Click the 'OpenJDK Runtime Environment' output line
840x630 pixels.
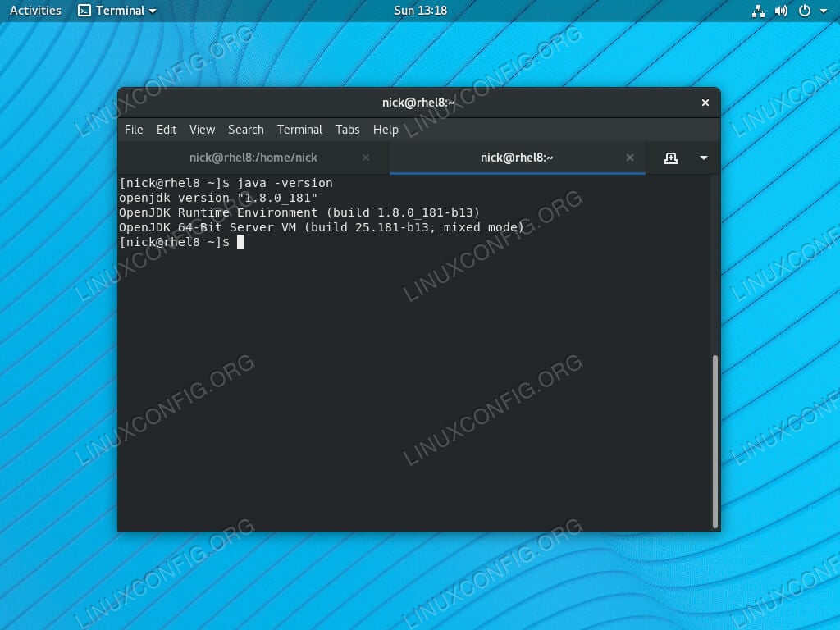pyautogui.click(x=299, y=212)
